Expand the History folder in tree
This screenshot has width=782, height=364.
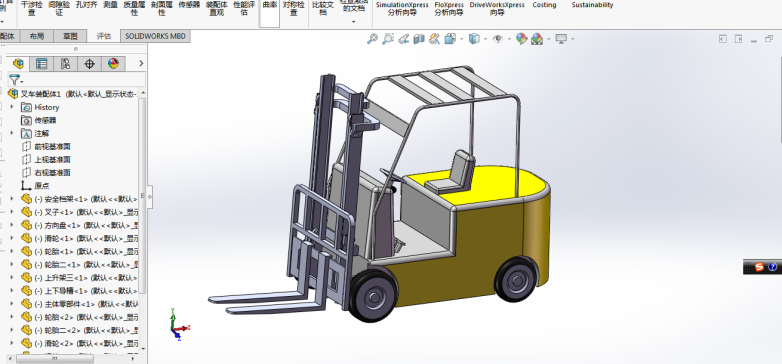click(12, 107)
